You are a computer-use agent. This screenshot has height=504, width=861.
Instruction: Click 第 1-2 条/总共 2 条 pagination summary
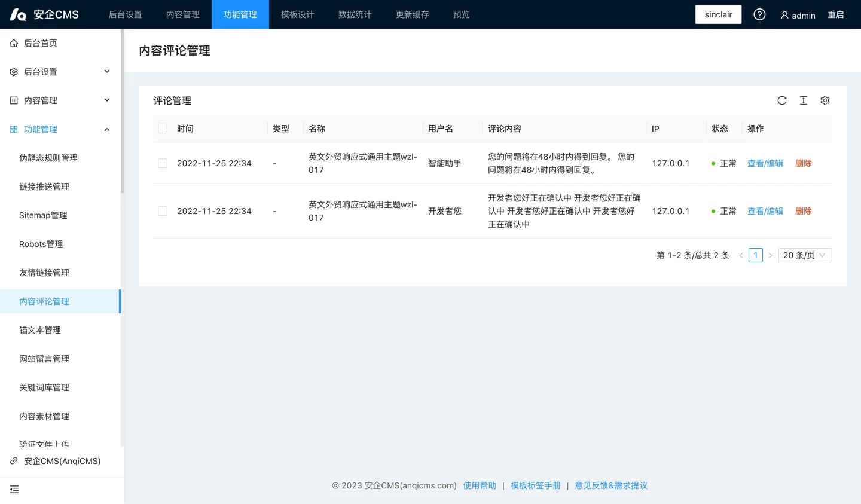(x=693, y=255)
